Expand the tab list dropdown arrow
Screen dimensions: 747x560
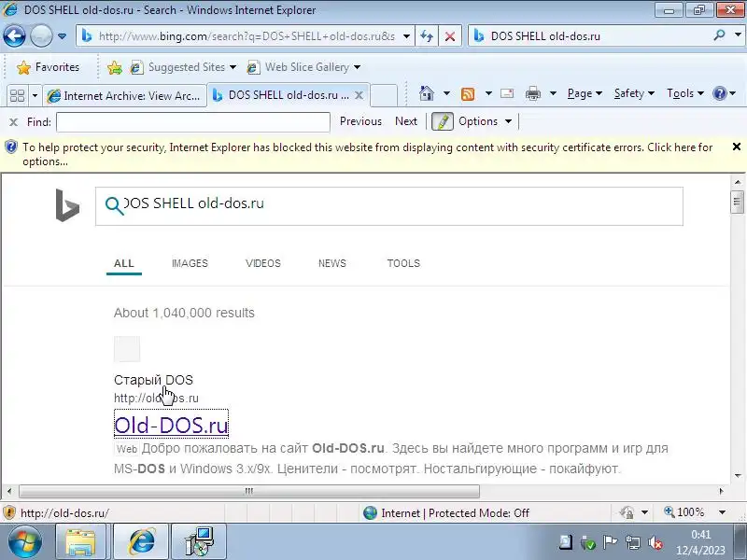click(x=35, y=96)
